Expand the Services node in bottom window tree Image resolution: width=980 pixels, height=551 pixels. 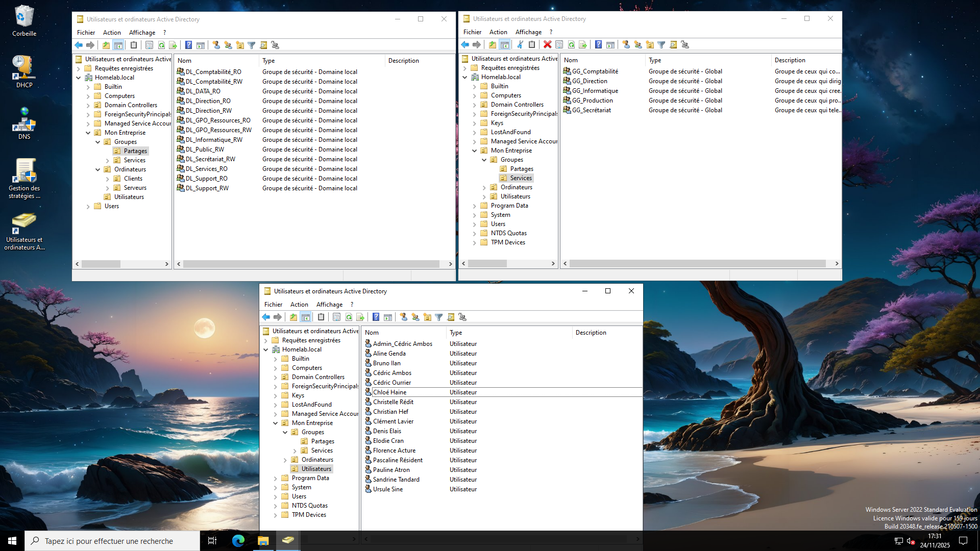295,450
